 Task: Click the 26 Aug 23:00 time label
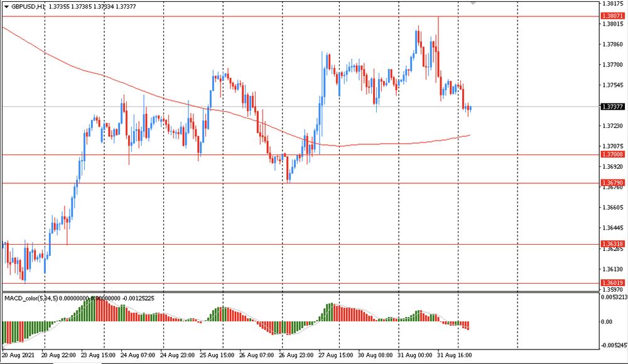point(296,355)
